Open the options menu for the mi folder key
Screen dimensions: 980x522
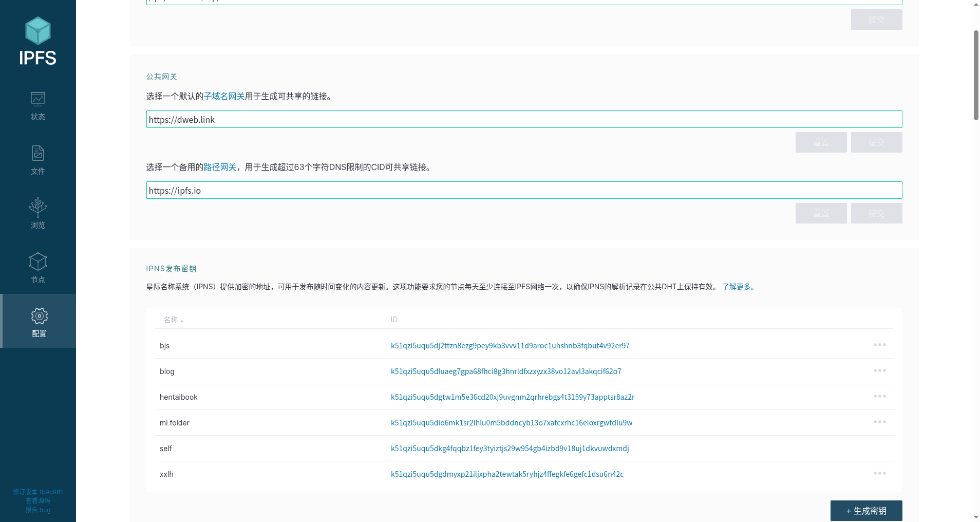pyautogui.click(x=879, y=422)
